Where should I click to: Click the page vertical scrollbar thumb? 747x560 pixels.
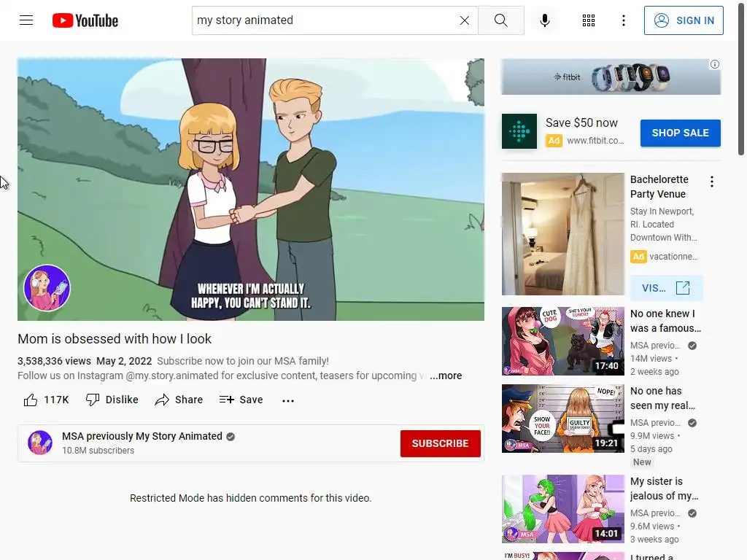tap(741, 79)
